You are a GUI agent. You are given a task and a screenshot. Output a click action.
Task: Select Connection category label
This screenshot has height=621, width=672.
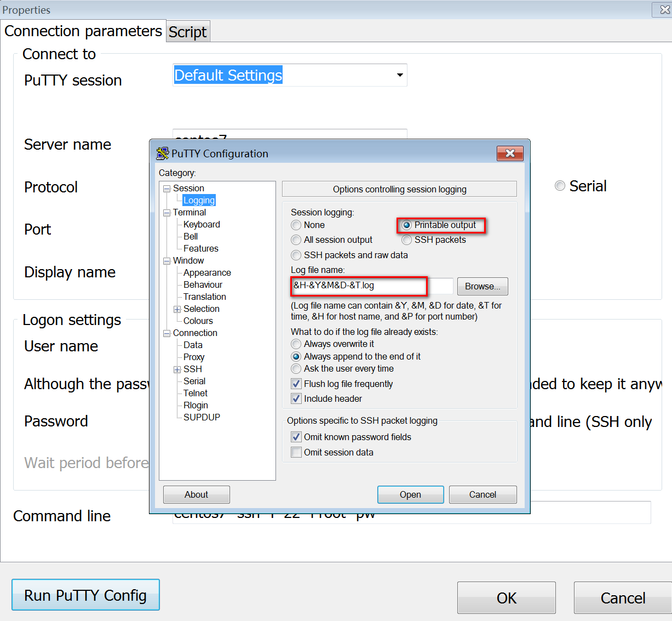click(195, 333)
